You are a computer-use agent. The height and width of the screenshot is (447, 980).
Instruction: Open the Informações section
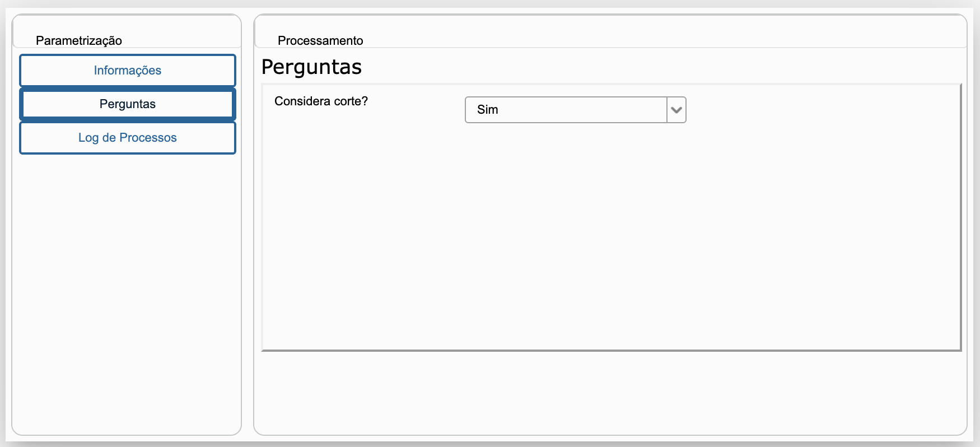click(128, 71)
